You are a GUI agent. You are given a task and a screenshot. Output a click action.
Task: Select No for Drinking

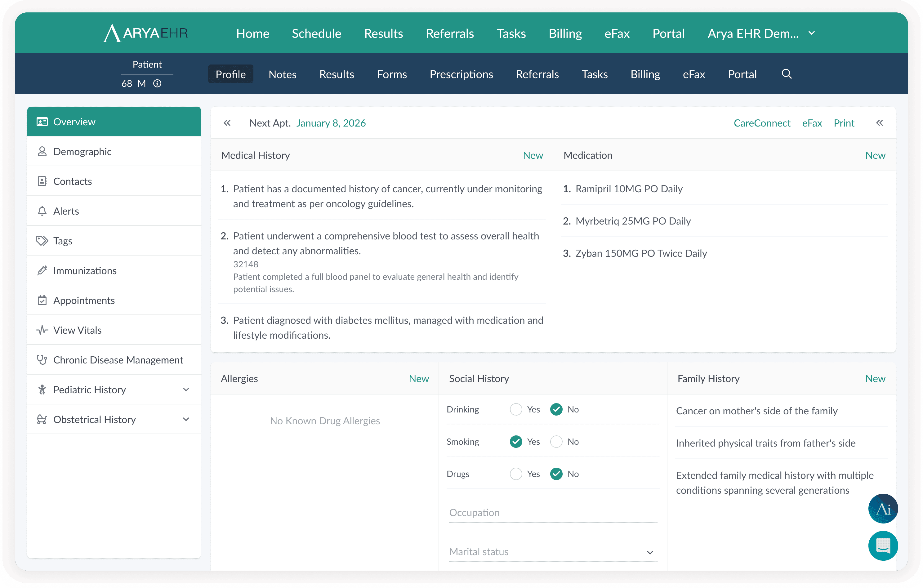point(556,409)
